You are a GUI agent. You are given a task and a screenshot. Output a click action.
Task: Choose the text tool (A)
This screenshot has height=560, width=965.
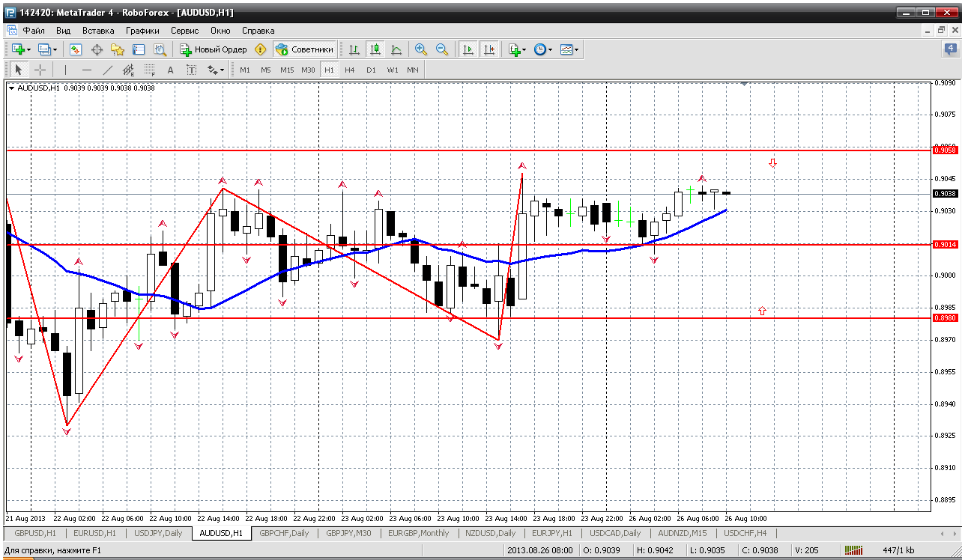pos(170,70)
